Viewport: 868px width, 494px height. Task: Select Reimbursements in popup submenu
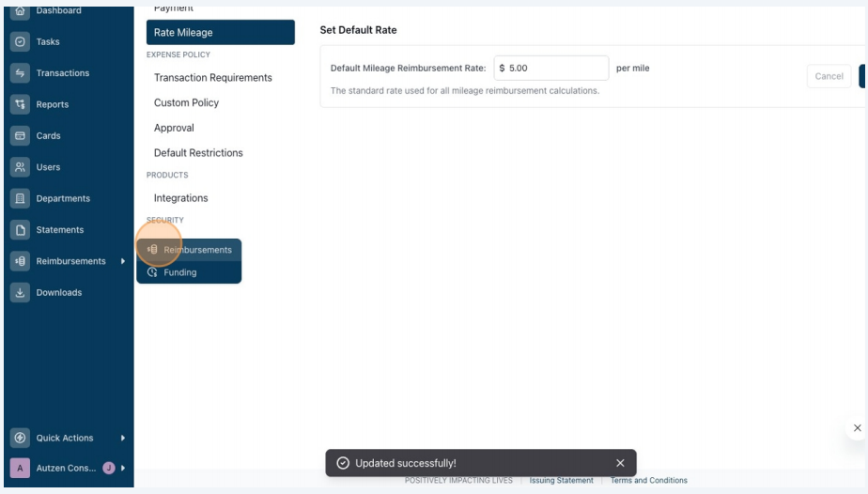190,250
